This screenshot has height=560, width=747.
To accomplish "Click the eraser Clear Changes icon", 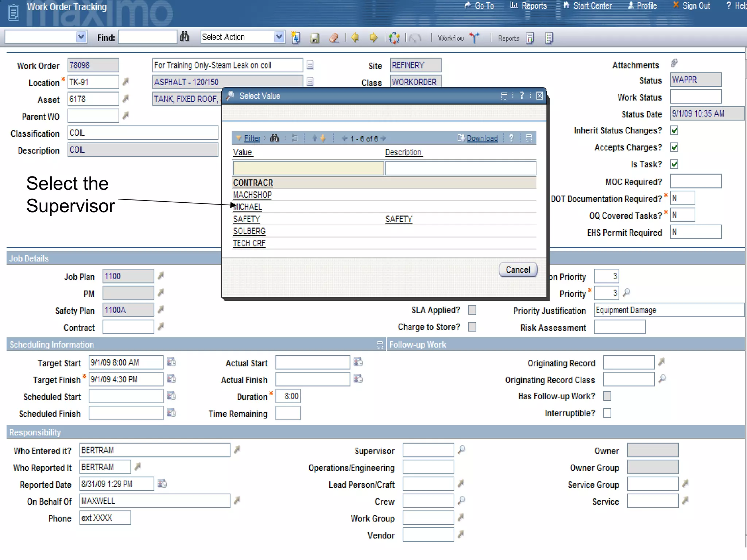I will [334, 38].
